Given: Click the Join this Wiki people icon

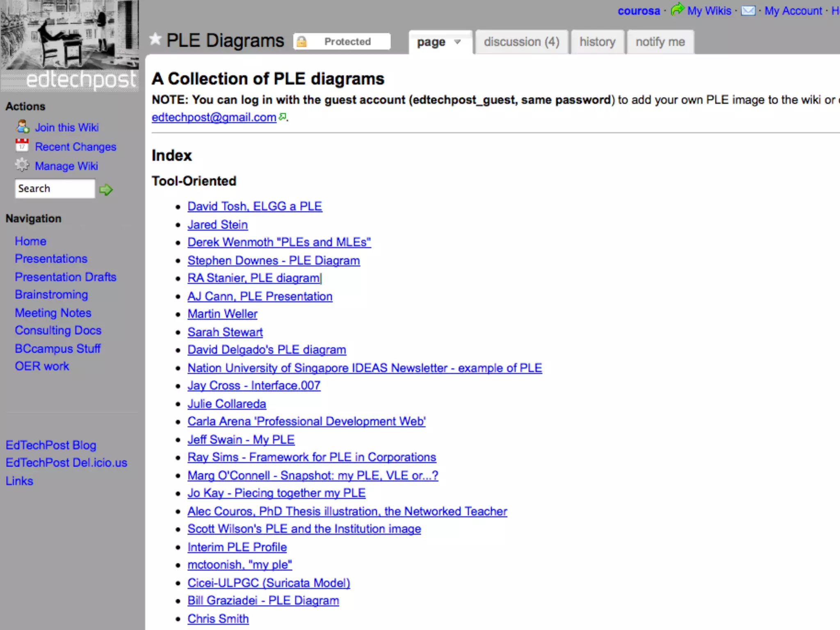Looking at the screenshot, I should coord(23,127).
